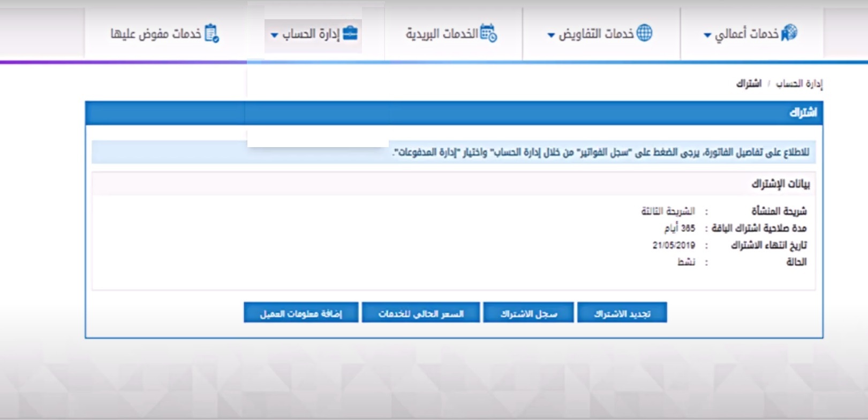Click the globe icon for خدمات أعمالي
Viewport: 868px width, 420px height.
pos(789,33)
